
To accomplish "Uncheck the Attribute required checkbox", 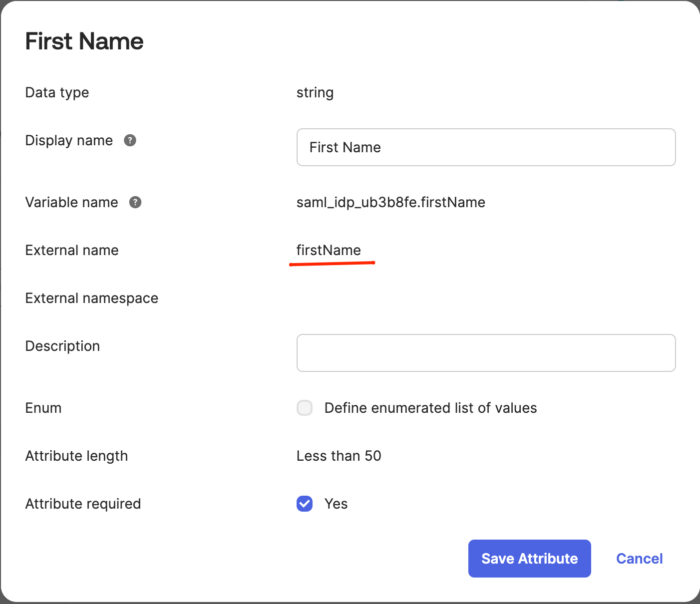I will (x=305, y=504).
